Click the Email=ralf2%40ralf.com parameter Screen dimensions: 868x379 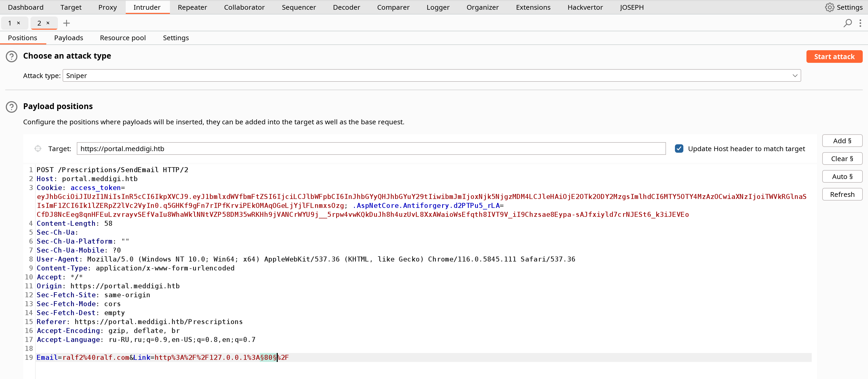pyautogui.click(x=83, y=357)
